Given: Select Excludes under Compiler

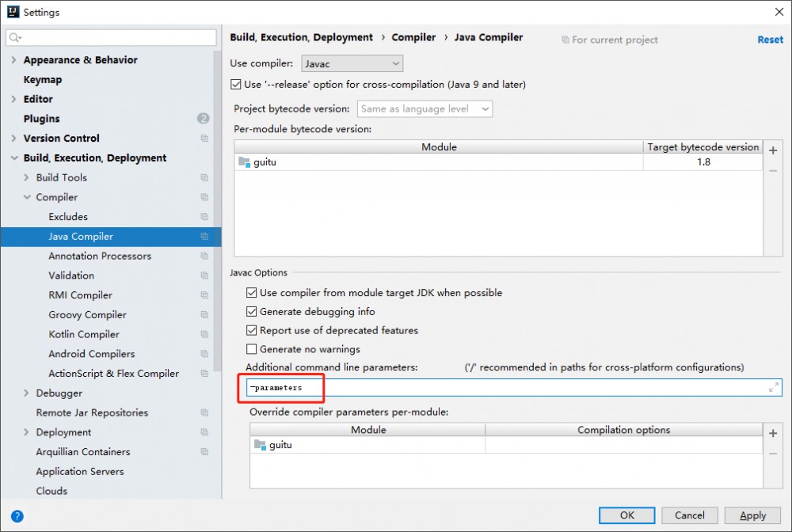Looking at the screenshot, I should [68, 217].
